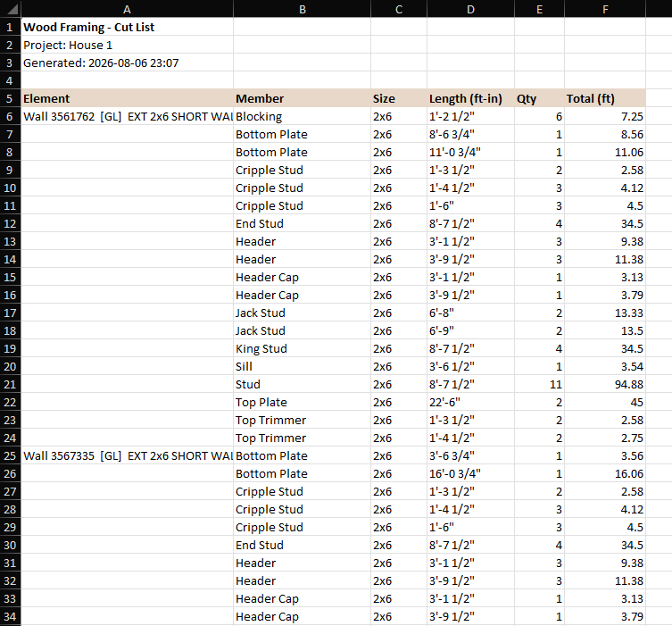672x626 pixels.
Task: Click the length cell 16'-0 3/4"
Action: tap(470, 474)
